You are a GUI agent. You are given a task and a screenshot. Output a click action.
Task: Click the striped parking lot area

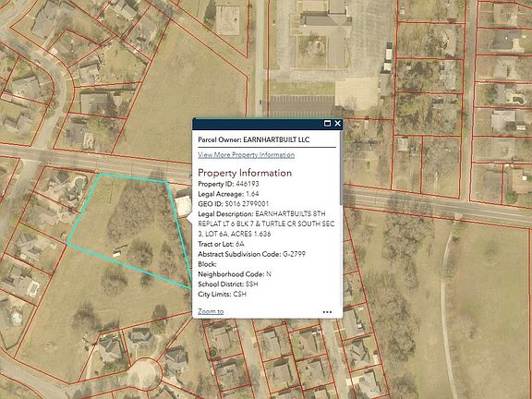[301, 106]
